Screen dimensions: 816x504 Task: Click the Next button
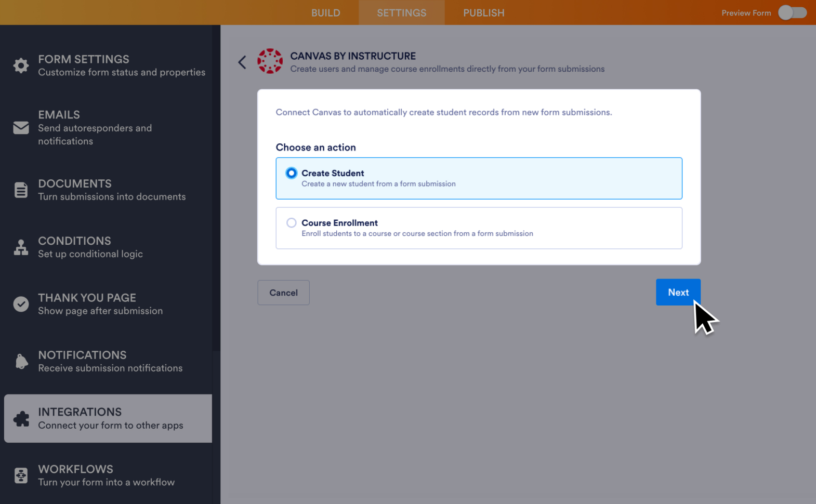click(x=678, y=292)
